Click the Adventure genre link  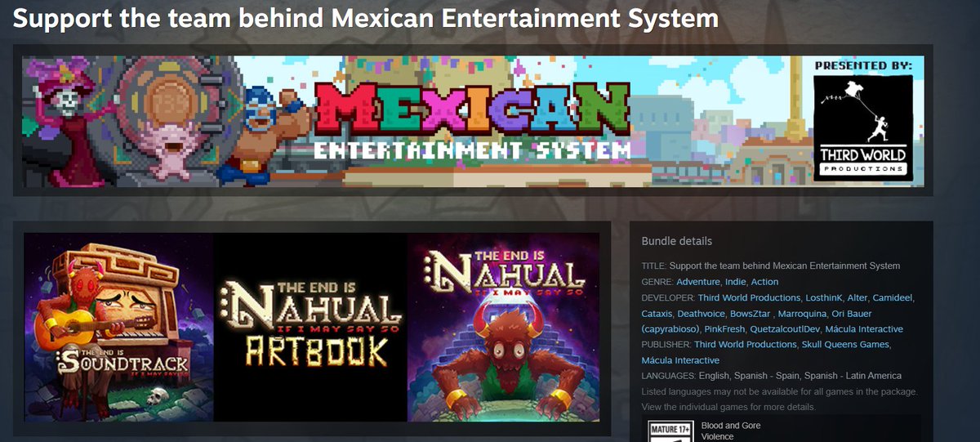[698, 282]
